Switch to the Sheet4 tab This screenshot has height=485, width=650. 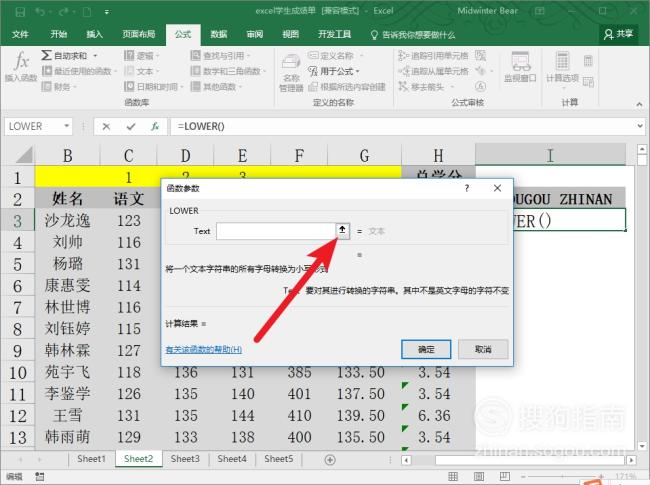tap(232, 459)
